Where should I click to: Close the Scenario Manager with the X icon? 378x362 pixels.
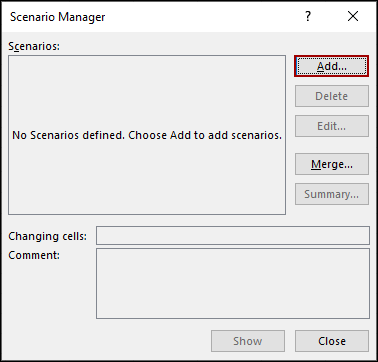[353, 16]
